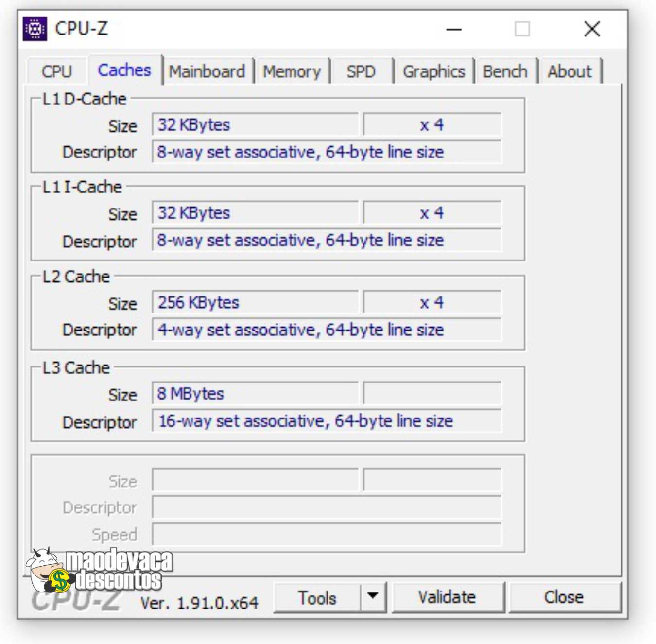Viewport: 656px width, 644px height.
Task: Open the Mainboard tab
Action: [207, 71]
